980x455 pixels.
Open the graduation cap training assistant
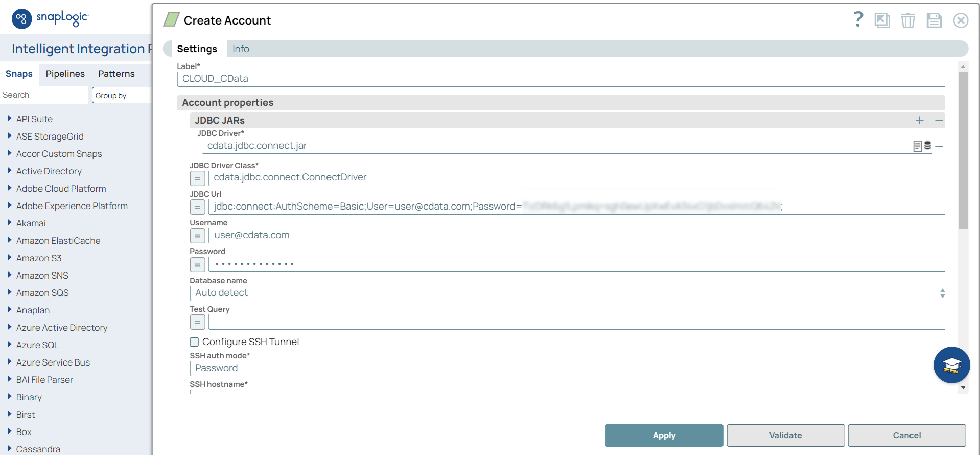[x=951, y=365]
